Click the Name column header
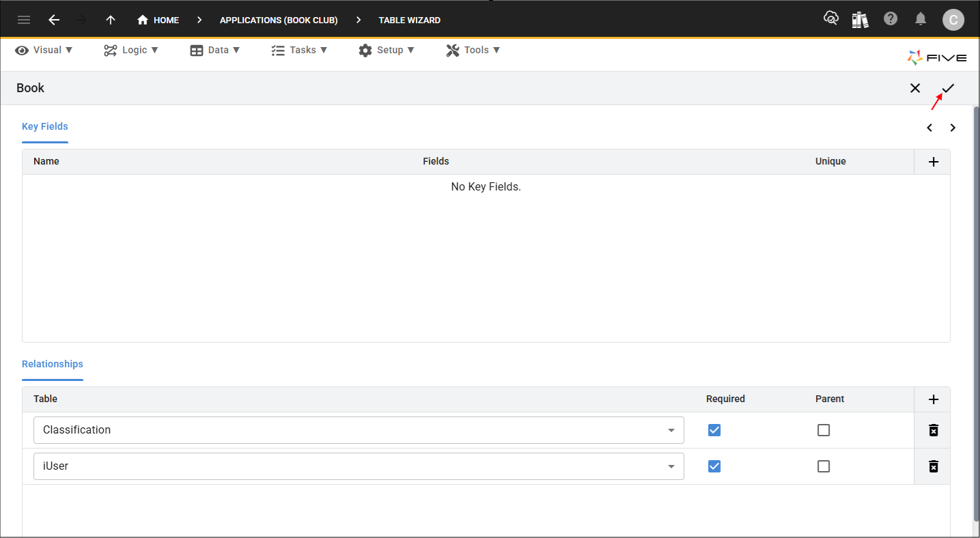The height and width of the screenshot is (538, 980). [46, 162]
